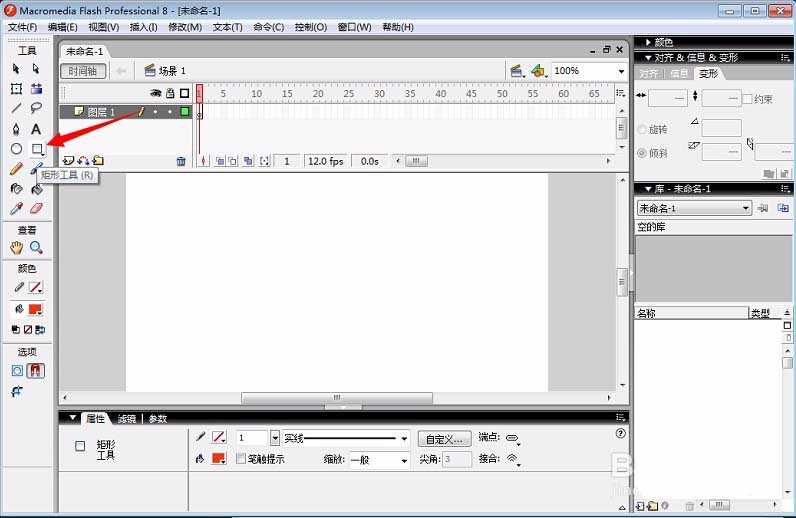796x518 pixels.
Task: Open the 100% zoom dropdown
Action: pyautogui.click(x=621, y=71)
